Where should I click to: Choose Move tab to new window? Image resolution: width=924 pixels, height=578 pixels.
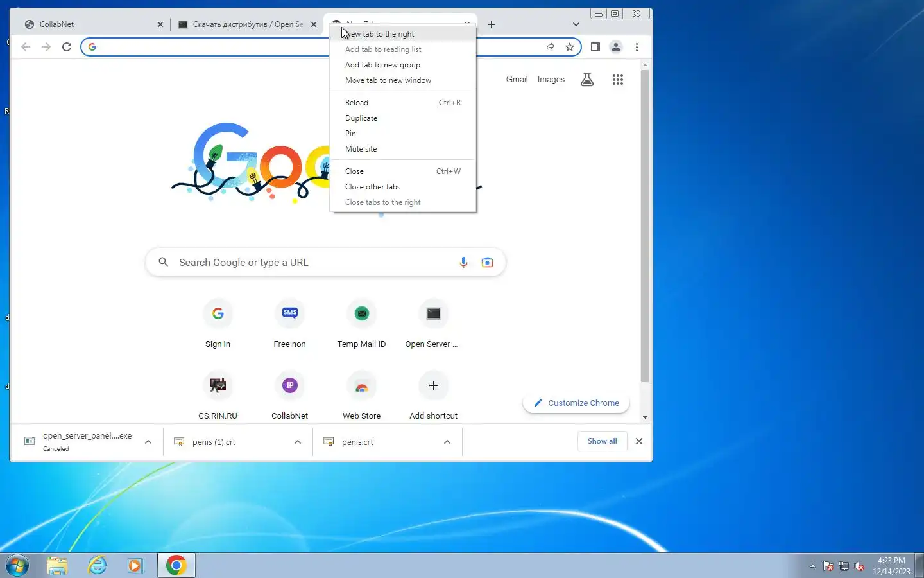(403, 80)
